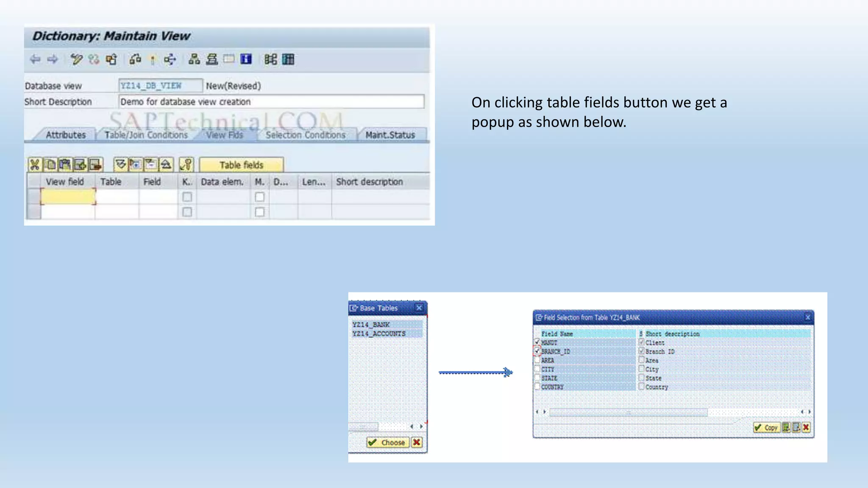Switch to the Attributes tab
The image size is (868, 488).
coord(66,135)
